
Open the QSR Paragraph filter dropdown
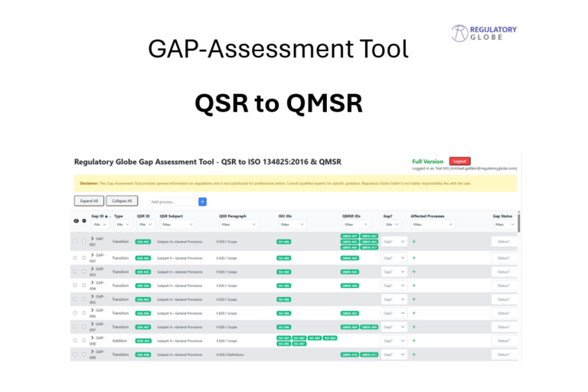click(x=239, y=224)
